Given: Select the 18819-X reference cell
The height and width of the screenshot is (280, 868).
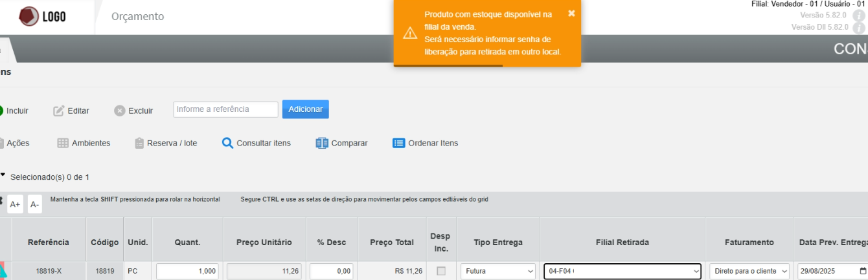Looking at the screenshot, I should [49, 272].
